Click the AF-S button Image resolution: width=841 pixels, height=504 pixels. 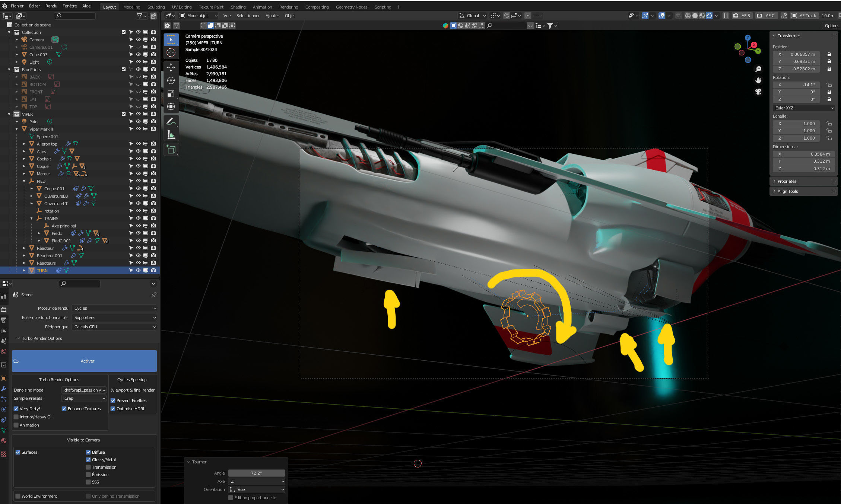tap(742, 16)
